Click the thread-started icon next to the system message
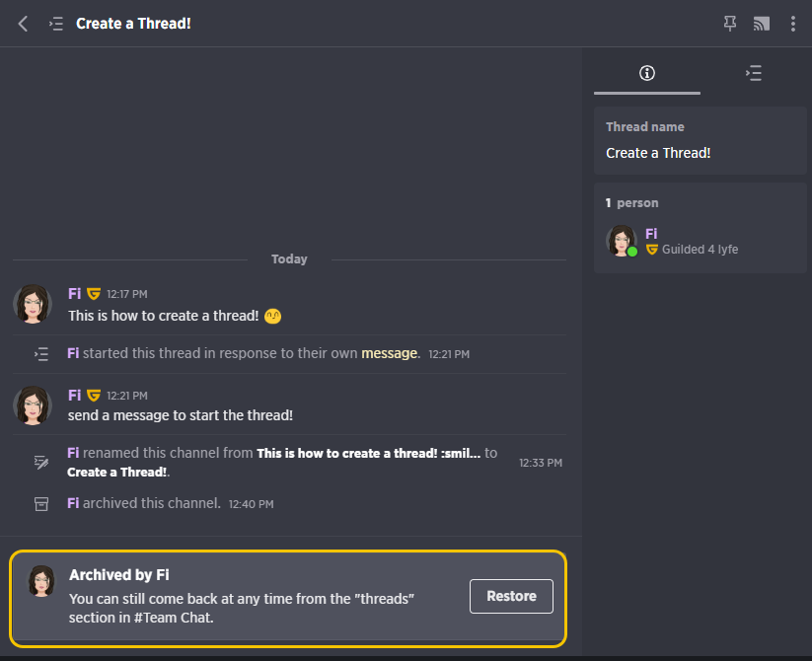The height and width of the screenshot is (661, 812). coord(41,354)
